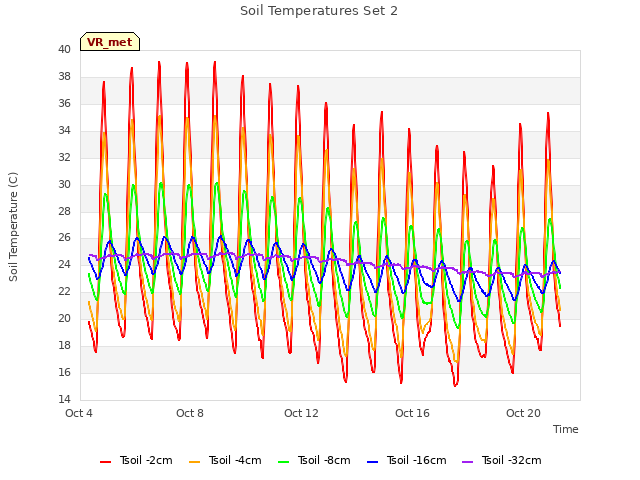Viewport: 640px width, 480px height.
Task: Toggle the Tsoil -4cm legend entry
Action: (225, 460)
